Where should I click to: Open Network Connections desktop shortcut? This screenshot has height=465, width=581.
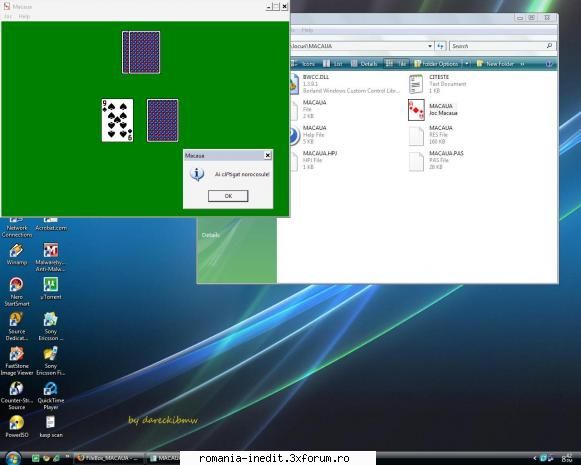pos(16,227)
